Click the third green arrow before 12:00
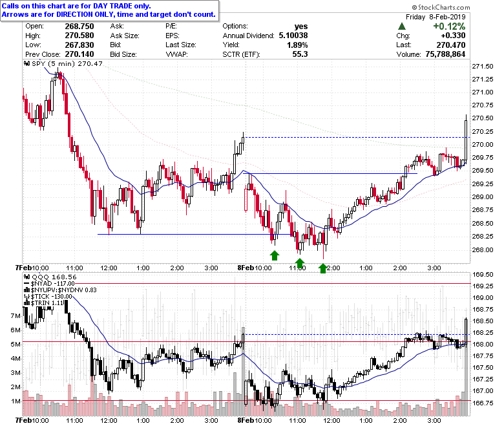 click(323, 268)
